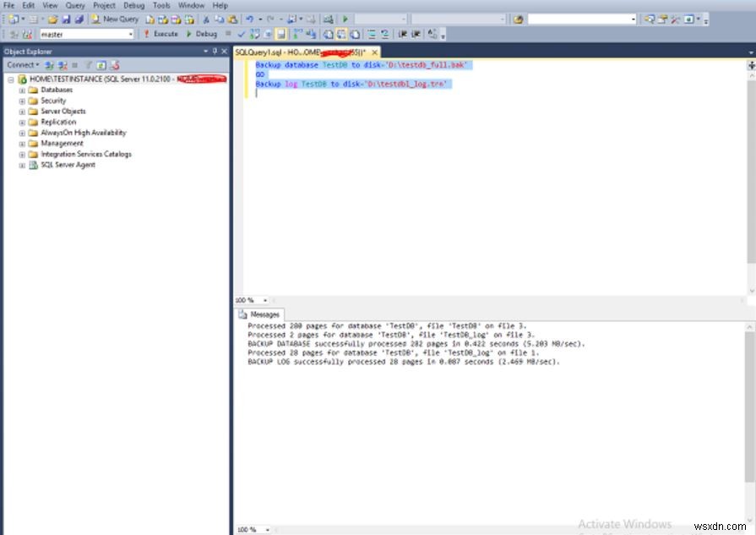Screen dimensions: 756x535
Task: Open the master database selector dropdown
Action: tap(130, 35)
